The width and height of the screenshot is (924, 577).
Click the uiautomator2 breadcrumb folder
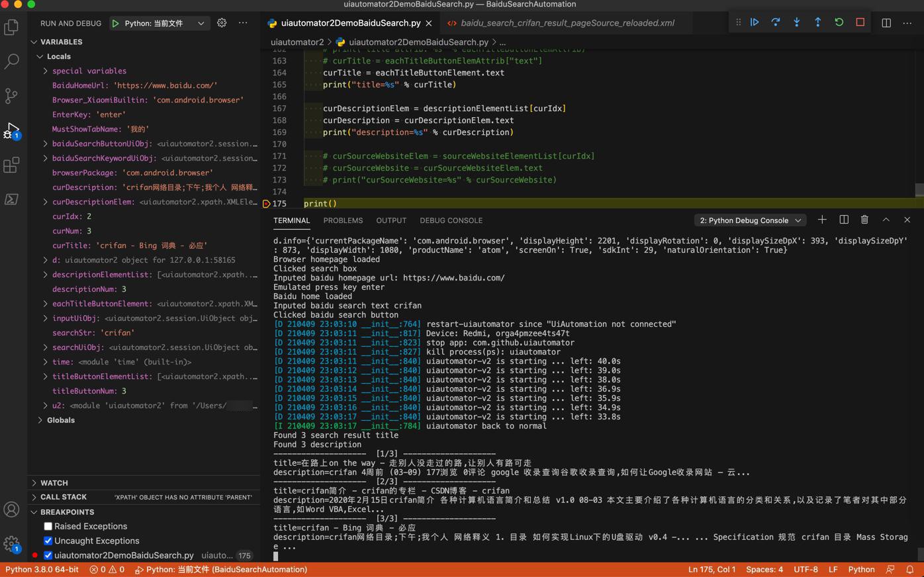pyautogui.click(x=297, y=42)
